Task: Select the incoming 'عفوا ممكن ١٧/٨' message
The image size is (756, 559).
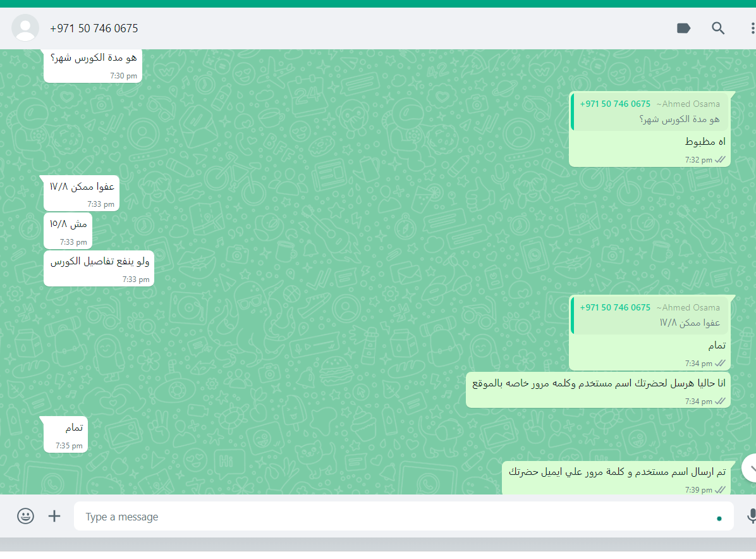Action: click(82, 193)
